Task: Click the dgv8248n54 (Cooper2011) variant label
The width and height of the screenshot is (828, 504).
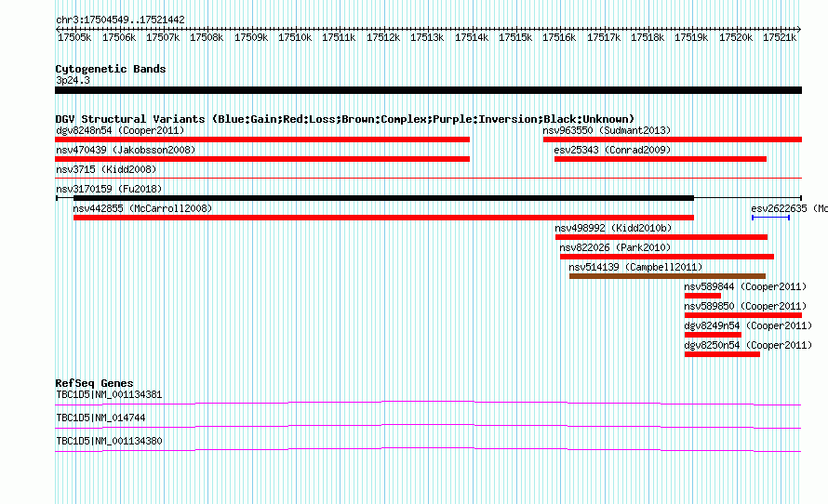Action: [x=120, y=130]
